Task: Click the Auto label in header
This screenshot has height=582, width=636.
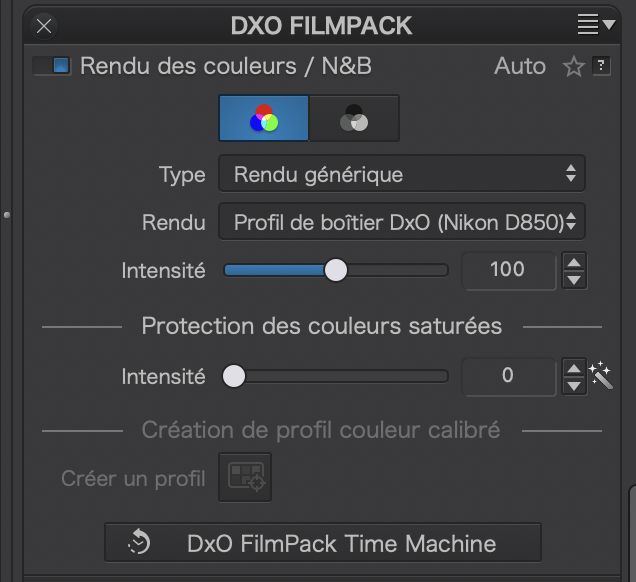Action: 520,66
